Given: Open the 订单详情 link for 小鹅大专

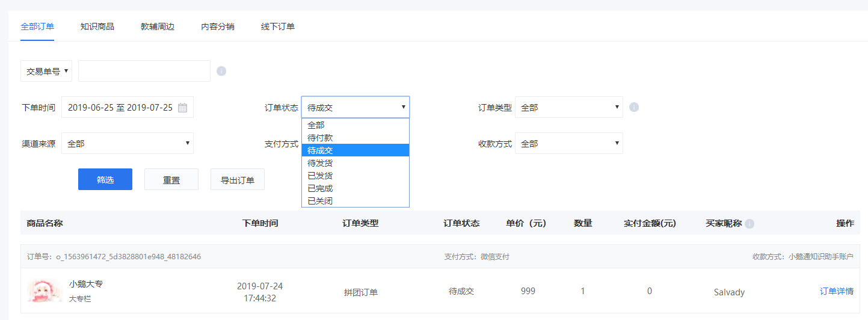Looking at the screenshot, I should click(837, 291).
